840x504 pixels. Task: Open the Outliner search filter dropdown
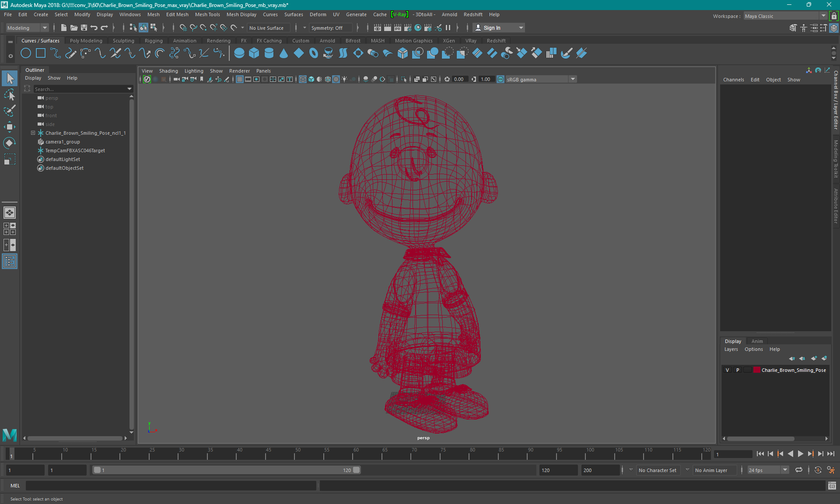tap(129, 89)
